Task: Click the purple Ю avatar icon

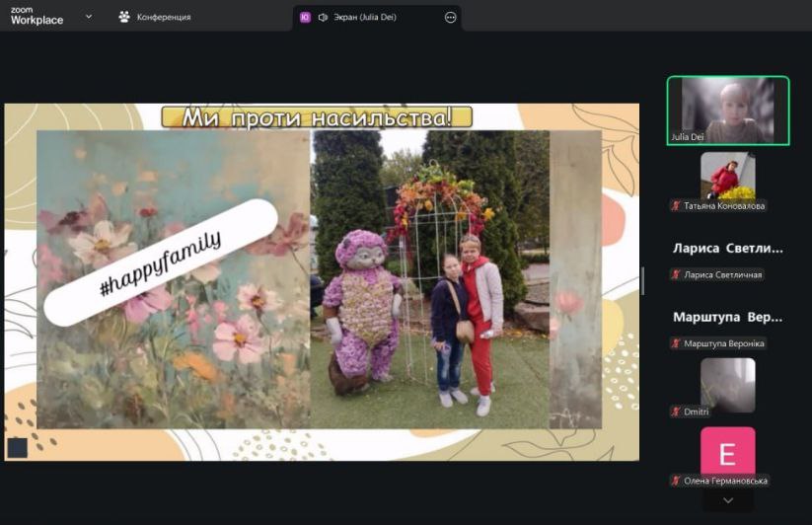Action: pos(305,17)
